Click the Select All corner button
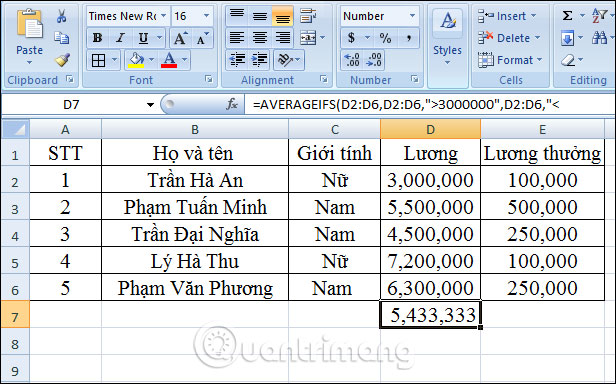The width and height of the screenshot is (616, 384). coord(15,129)
